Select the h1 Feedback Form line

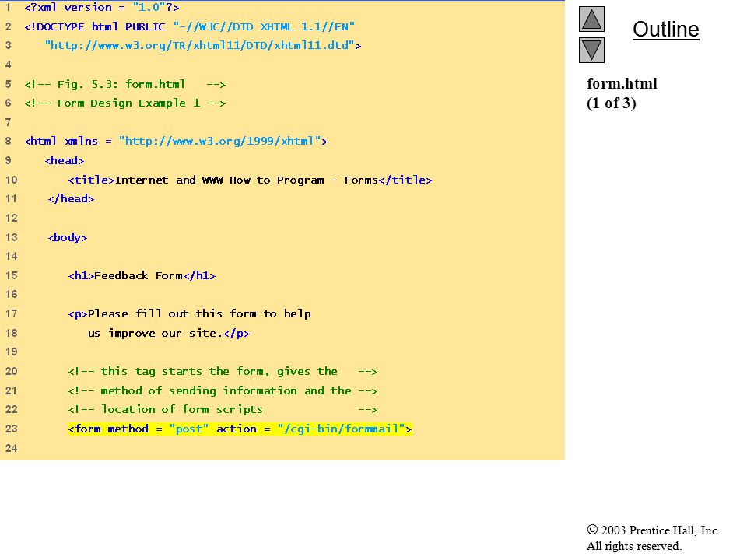coord(142,275)
